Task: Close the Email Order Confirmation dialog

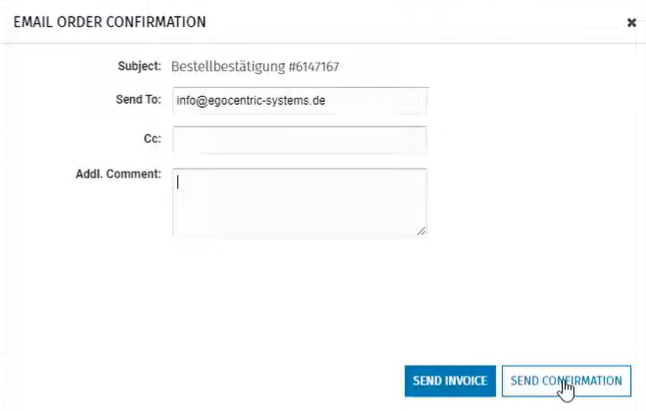Action: pyautogui.click(x=631, y=21)
